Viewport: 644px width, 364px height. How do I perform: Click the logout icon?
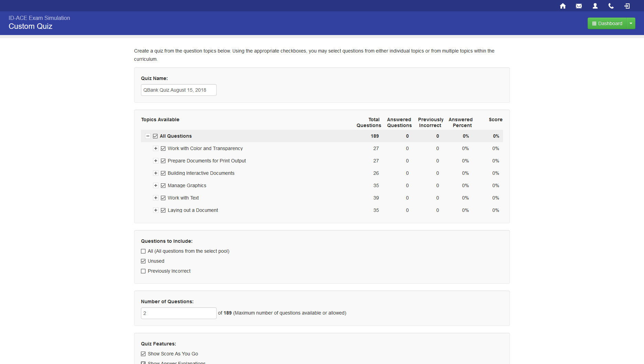pyautogui.click(x=627, y=6)
